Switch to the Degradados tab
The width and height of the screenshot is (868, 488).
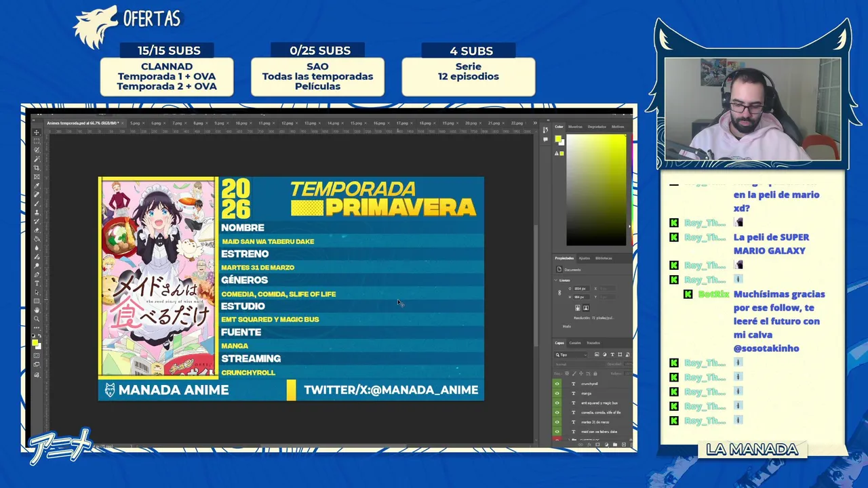[597, 127]
